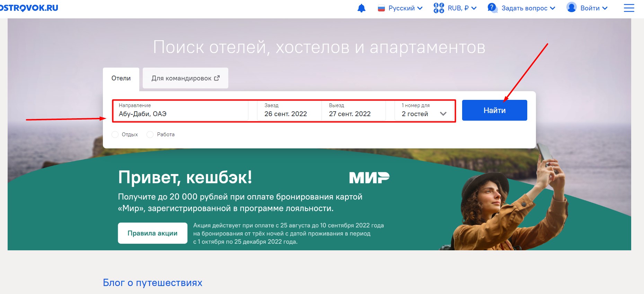Click the Правила акции button

(152, 233)
